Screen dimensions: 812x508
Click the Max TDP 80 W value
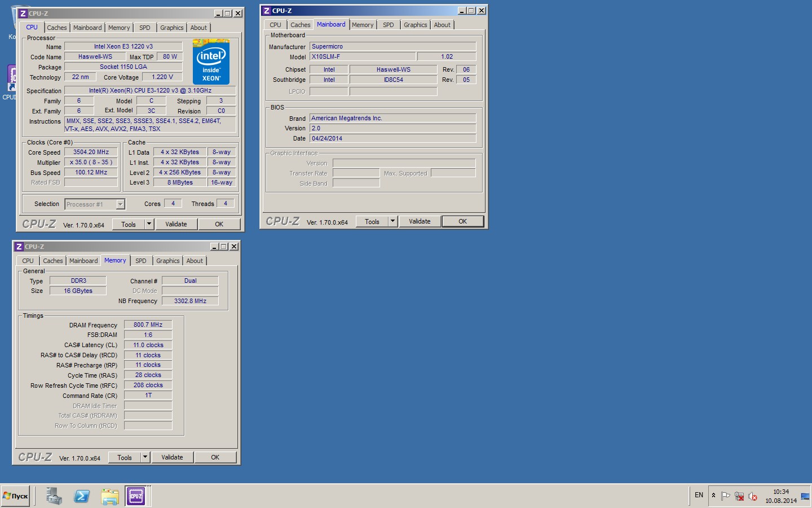170,57
